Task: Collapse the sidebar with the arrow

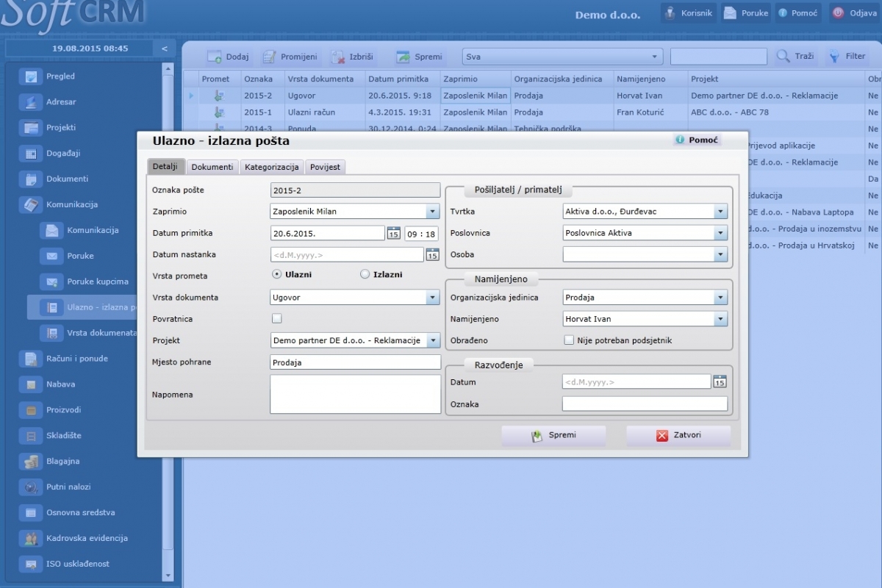Action: click(x=165, y=49)
